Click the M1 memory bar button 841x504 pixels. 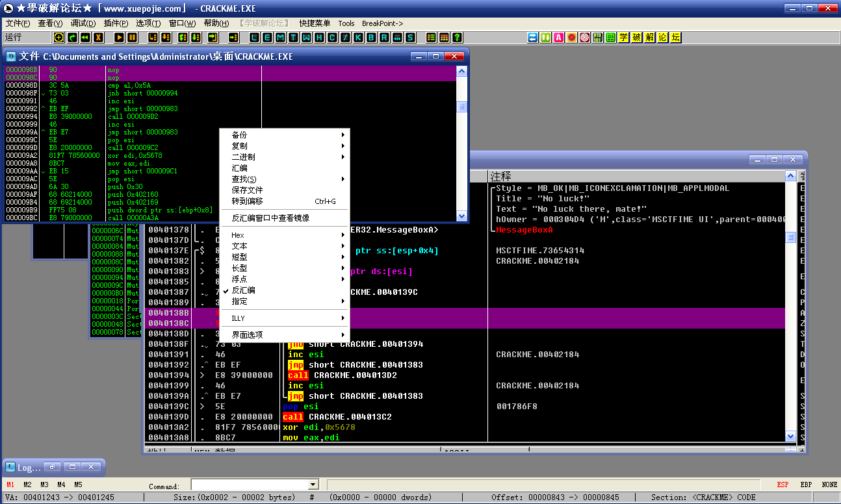point(10,485)
